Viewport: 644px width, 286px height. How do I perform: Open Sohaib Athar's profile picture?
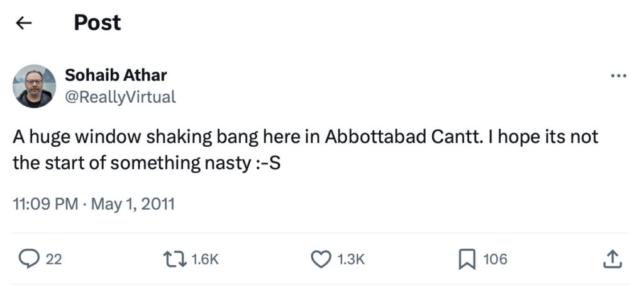[x=35, y=86]
